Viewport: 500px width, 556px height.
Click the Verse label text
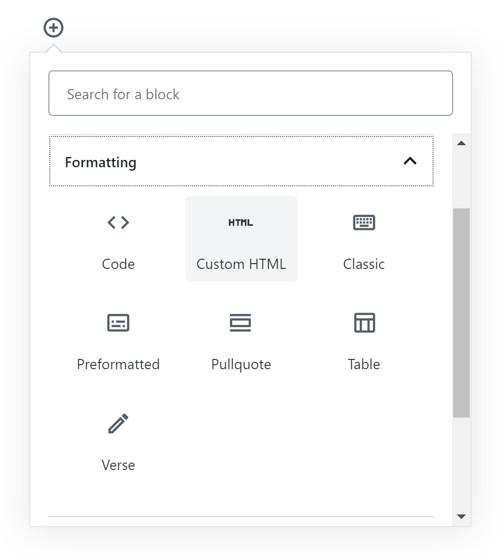tap(118, 465)
